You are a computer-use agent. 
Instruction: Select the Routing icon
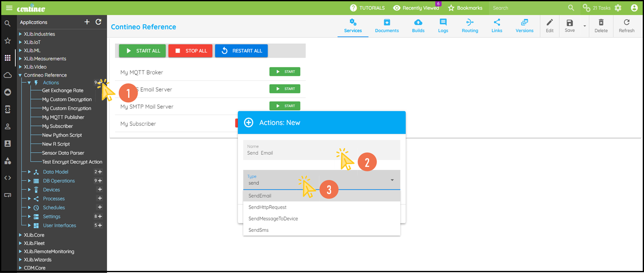point(469,24)
